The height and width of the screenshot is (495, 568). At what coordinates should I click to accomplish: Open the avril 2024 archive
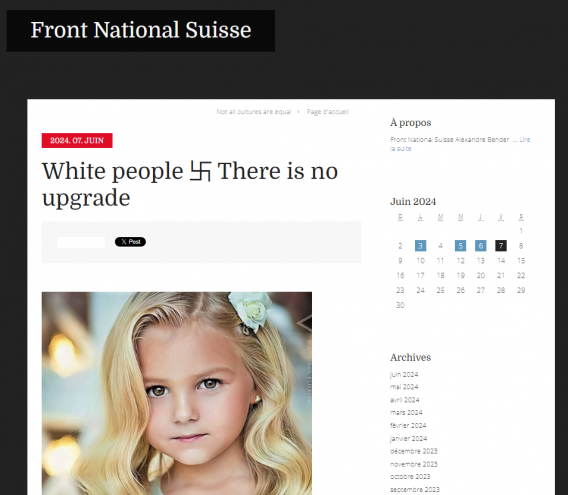point(405,400)
